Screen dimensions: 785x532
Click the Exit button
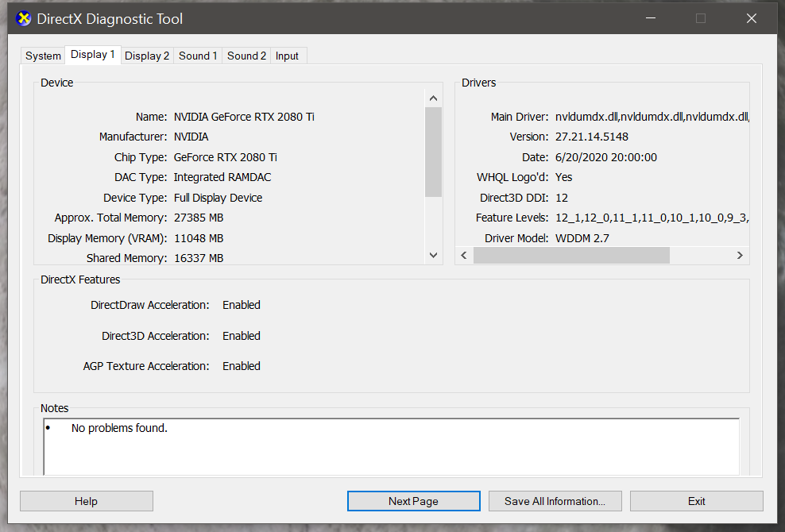coord(696,501)
